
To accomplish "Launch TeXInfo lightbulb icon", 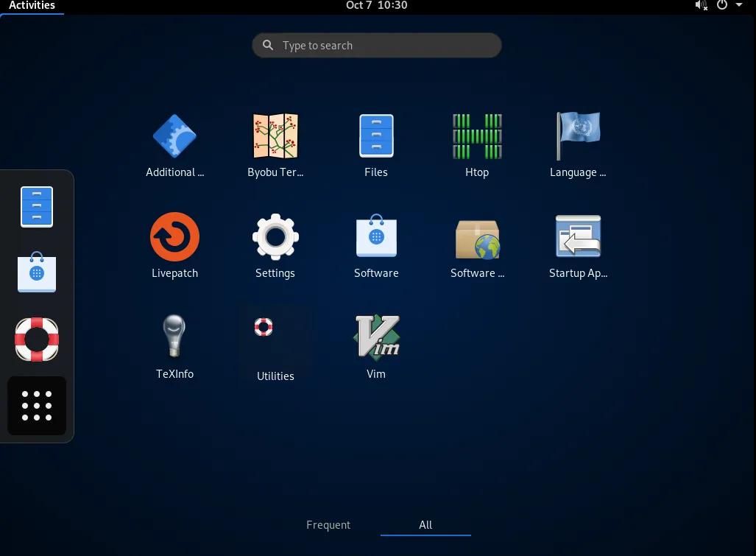I will [x=174, y=336].
